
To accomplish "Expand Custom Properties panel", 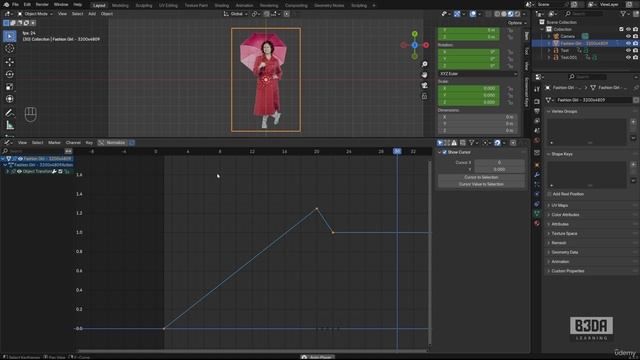I will click(567, 271).
